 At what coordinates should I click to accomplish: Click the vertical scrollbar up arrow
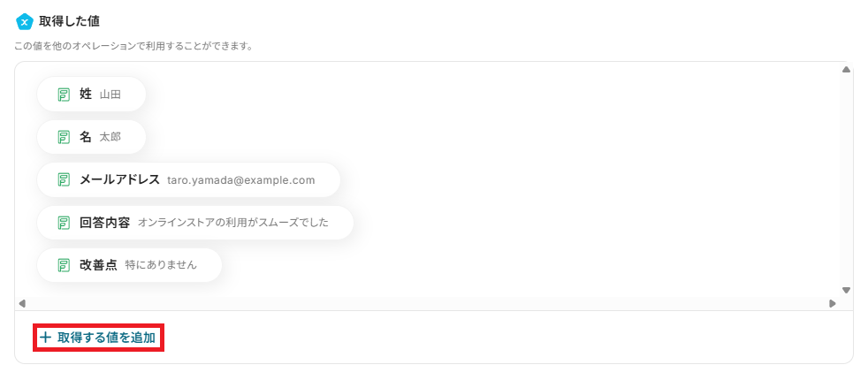click(845, 70)
